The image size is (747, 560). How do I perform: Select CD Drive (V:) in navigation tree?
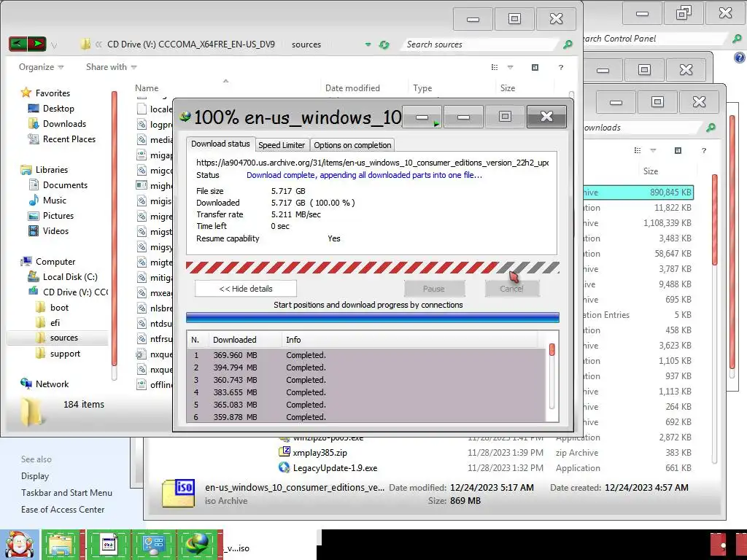(75, 292)
